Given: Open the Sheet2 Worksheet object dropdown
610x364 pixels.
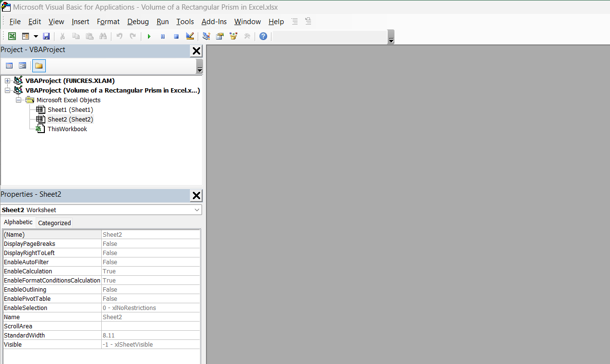Looking at the screenshot, I should point(197,210).
